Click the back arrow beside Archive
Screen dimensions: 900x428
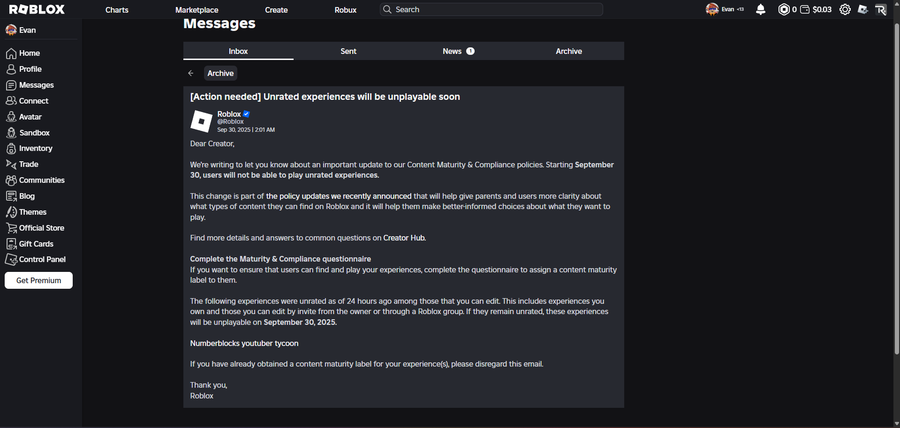pos(191,73)
